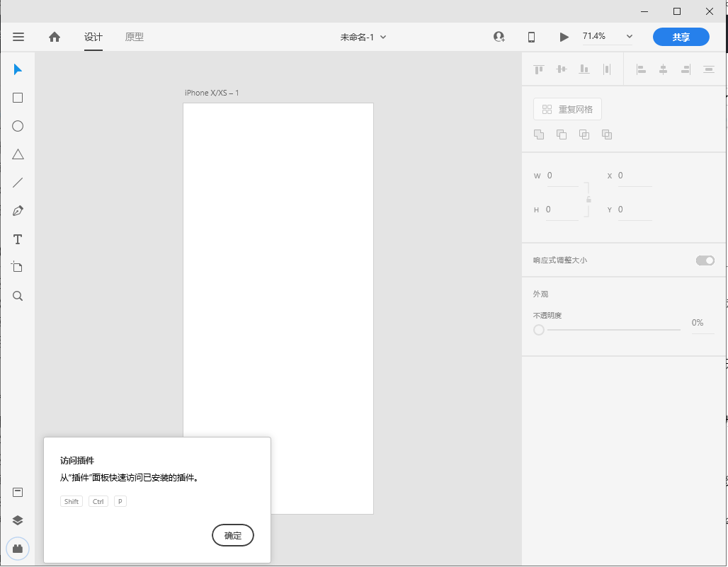Open the Plugins panel icon
This screenshot has height=567, width=728.
[x=18, y=549]
